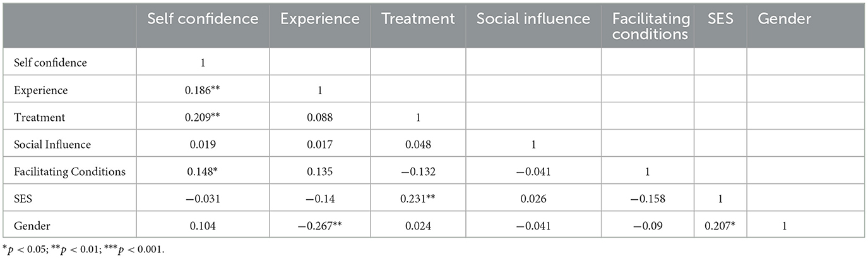This screenshot has height=258, width=868.
Task: Select the −0.267** cell in Gender row
Action: pos(320,225)
